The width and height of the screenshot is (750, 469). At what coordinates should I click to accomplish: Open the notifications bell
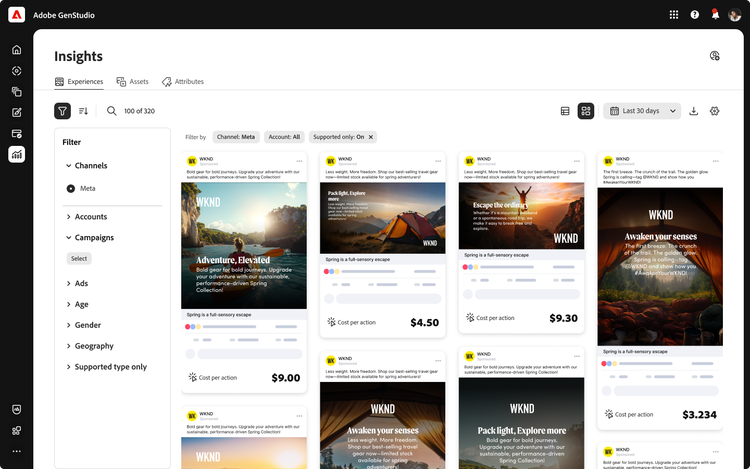[x=715, y=15]
